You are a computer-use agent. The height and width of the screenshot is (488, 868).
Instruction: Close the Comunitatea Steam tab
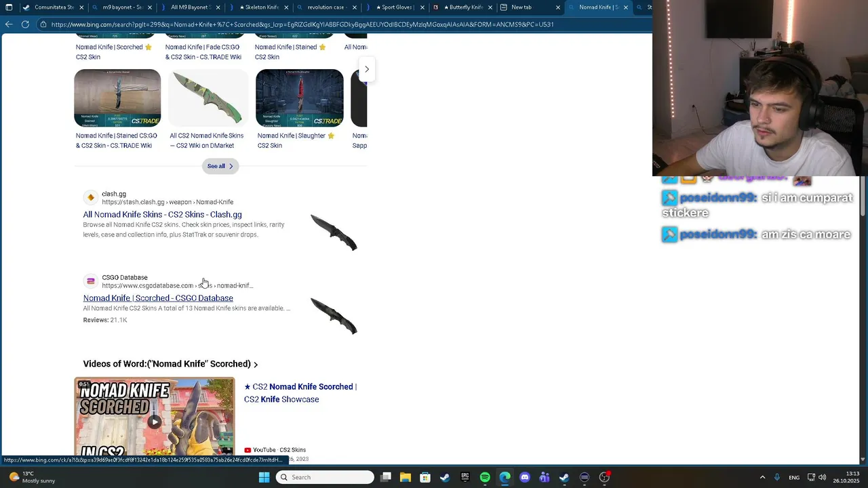point(81,7)
